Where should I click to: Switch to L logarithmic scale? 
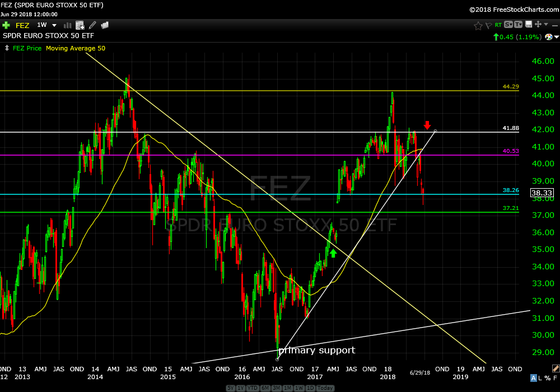click(x=541, y=378)
